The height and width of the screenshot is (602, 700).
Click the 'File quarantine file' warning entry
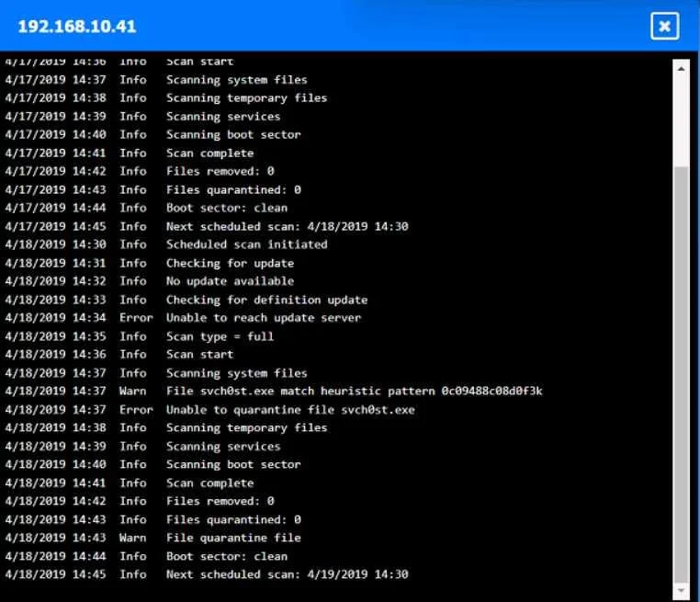(x=152, y=538)
